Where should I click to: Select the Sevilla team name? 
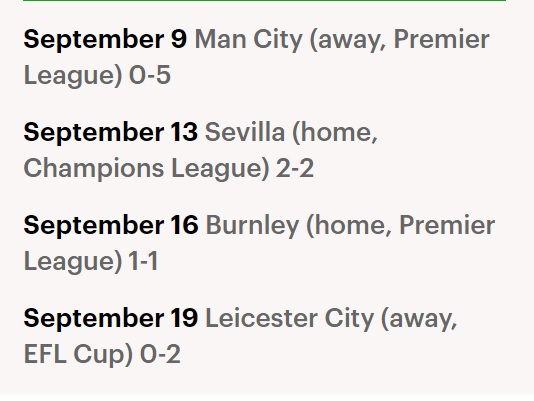(245, 132)
